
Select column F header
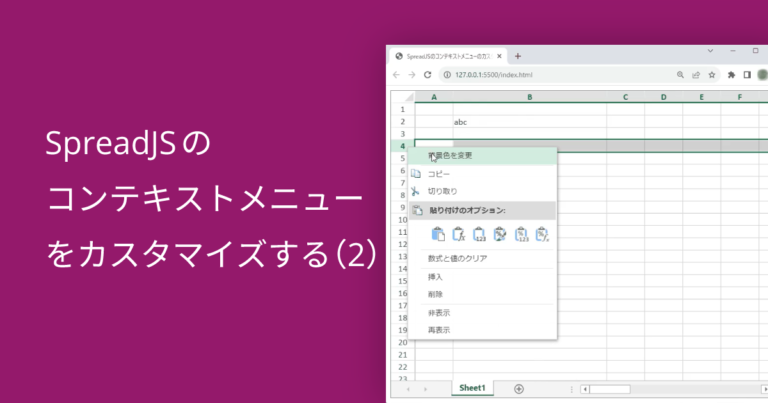740,97
